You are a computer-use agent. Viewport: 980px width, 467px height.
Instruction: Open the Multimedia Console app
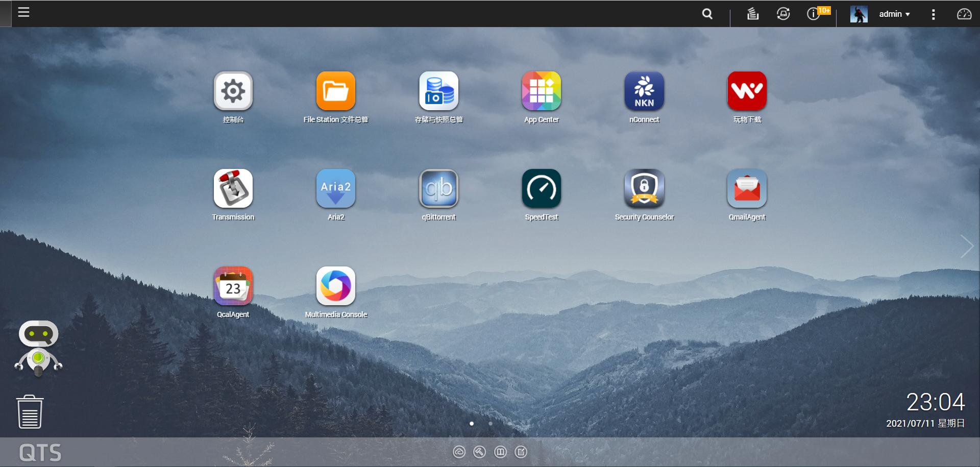[x=335, y=286]
